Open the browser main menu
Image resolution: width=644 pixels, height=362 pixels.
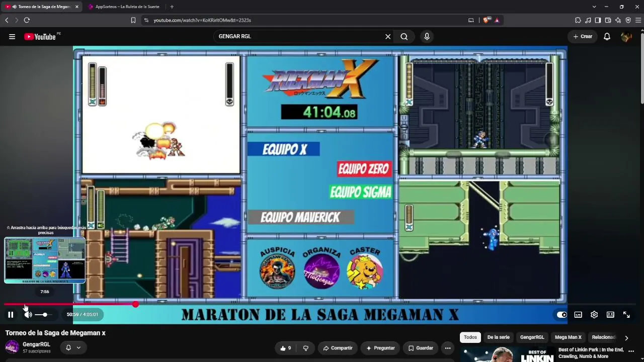(x=638, y=20)
